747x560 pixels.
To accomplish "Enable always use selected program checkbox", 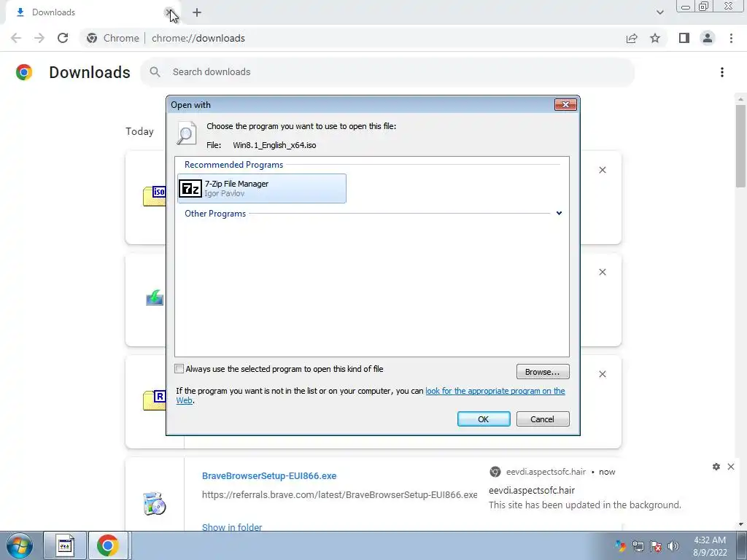I will click(x=179, y=368).
